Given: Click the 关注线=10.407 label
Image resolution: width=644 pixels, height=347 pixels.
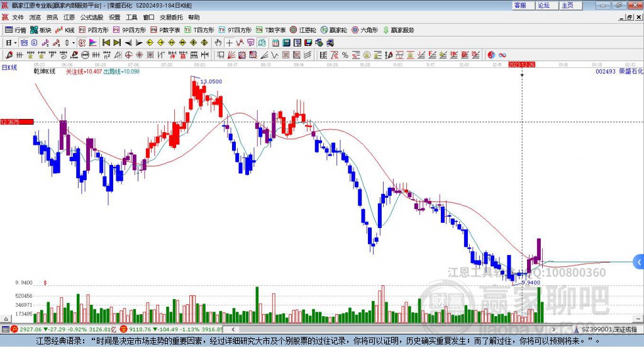Looking at the screenshot, I should (84, 72).
